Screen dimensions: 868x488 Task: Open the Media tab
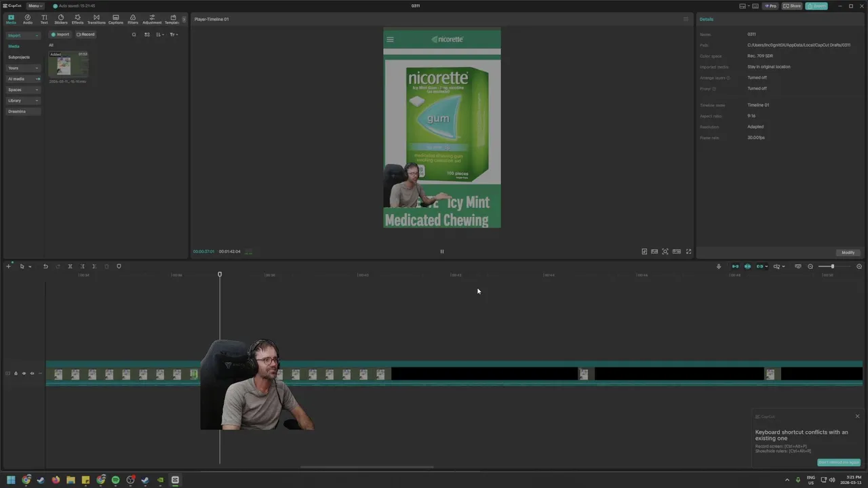click(x=11, y=19)
